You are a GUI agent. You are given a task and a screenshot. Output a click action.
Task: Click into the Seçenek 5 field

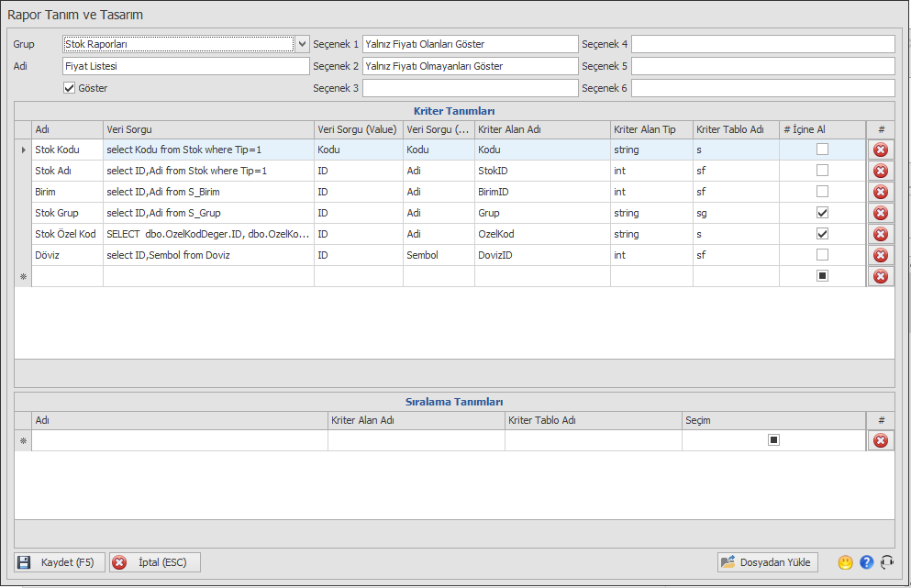(763, 66)
